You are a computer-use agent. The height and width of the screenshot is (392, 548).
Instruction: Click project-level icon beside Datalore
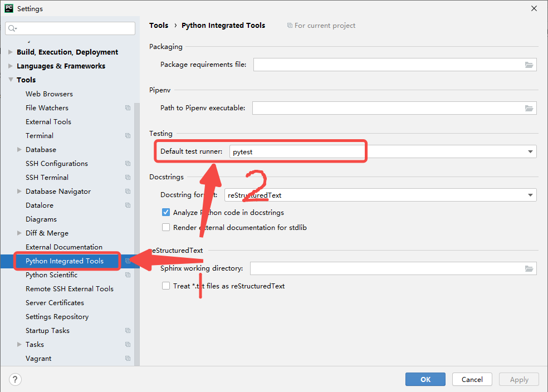(x=128, y=205)
